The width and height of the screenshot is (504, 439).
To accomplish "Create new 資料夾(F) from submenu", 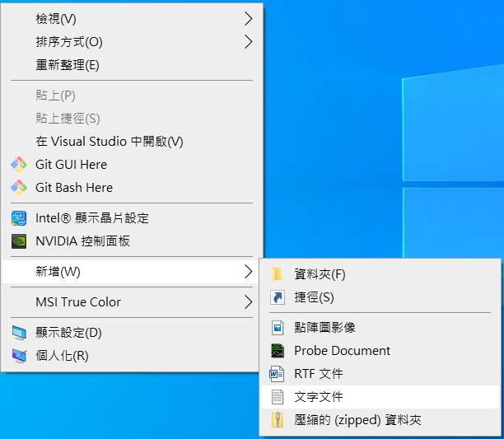I will [x=380, y=274].
